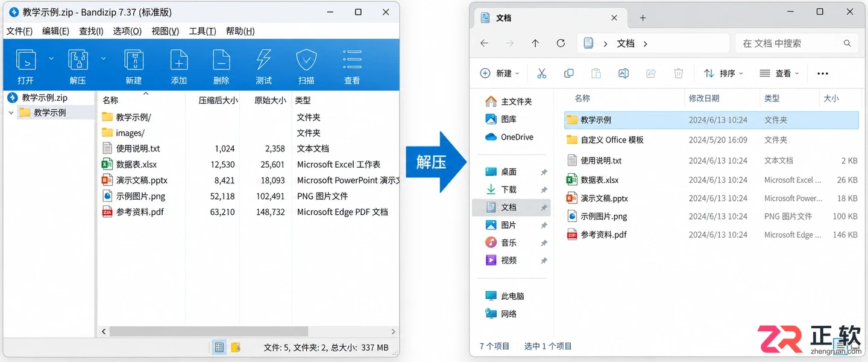Click the 文档 breadcrumb in address bar
868x362 pixels.
coord(626,43)
